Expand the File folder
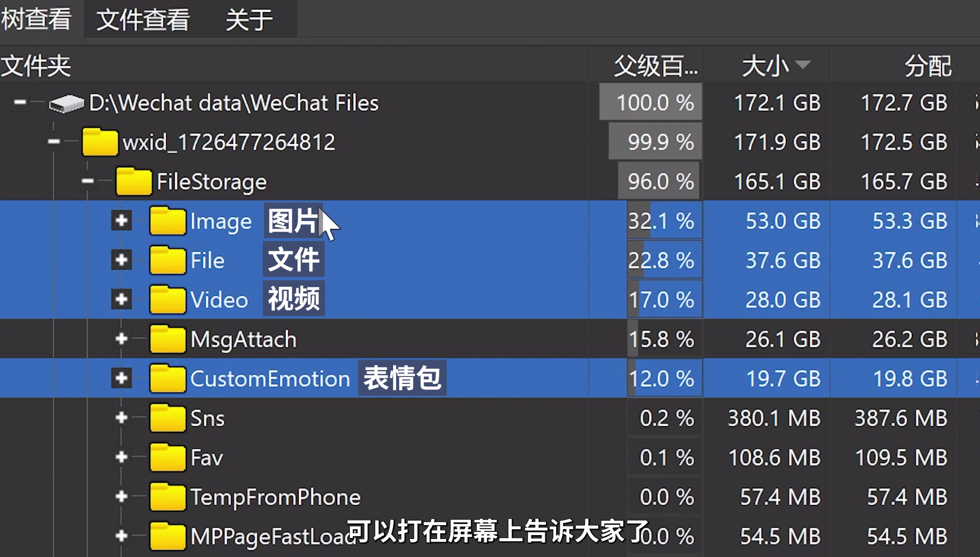This screenshot has height=557, width=980. (121, 260)
